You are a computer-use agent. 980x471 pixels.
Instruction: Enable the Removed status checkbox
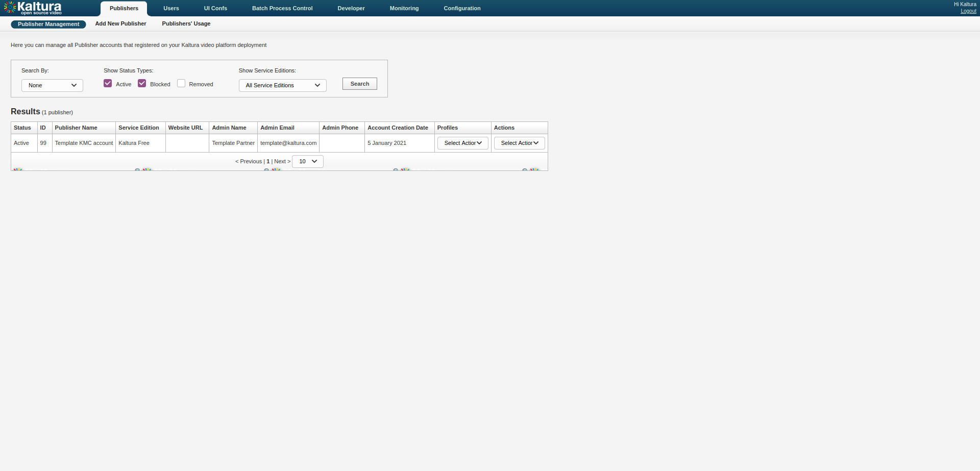[x=181, y=83]
